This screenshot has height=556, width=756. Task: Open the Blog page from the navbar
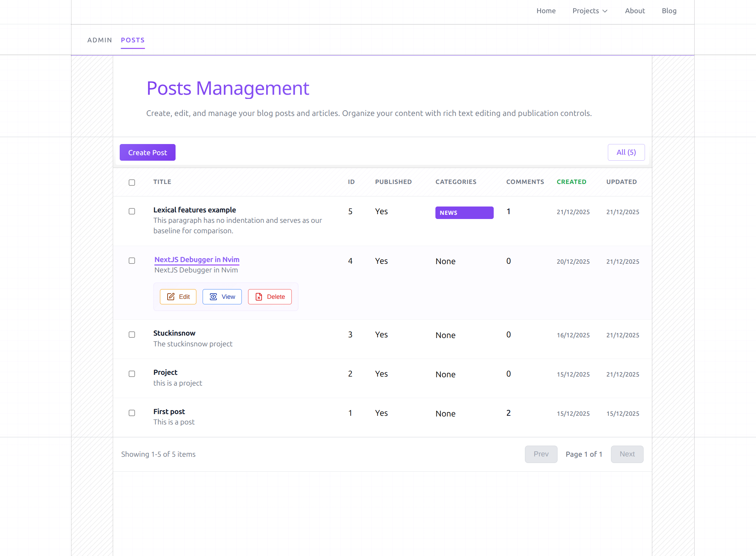(x=669, y=11)
